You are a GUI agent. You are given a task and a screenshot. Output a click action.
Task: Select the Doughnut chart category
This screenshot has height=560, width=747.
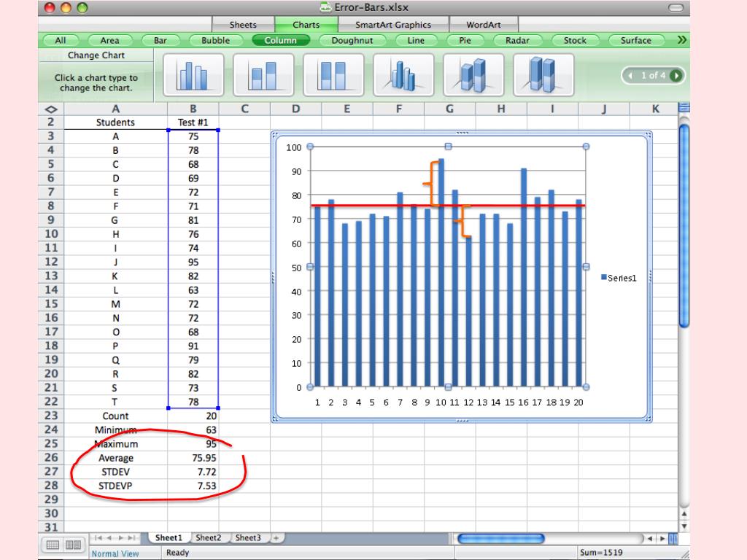[x=352, y=41]
